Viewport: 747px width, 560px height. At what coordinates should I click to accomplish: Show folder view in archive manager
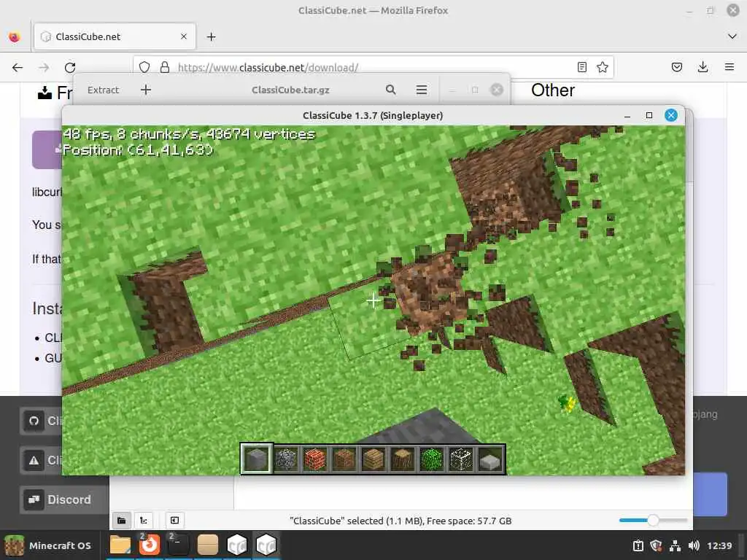click(x=122, y=521)
